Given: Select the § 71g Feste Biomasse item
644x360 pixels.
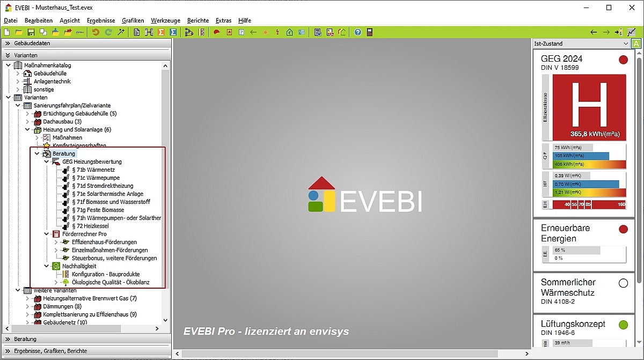Looking at the screenshot, I should tap(98, 210).
